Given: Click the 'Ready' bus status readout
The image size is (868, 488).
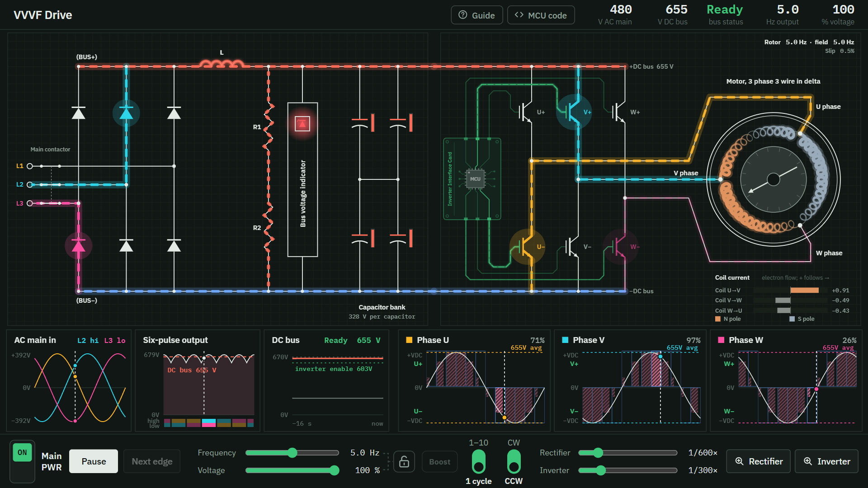Looking at the screenshot, I should pos(725,15).
